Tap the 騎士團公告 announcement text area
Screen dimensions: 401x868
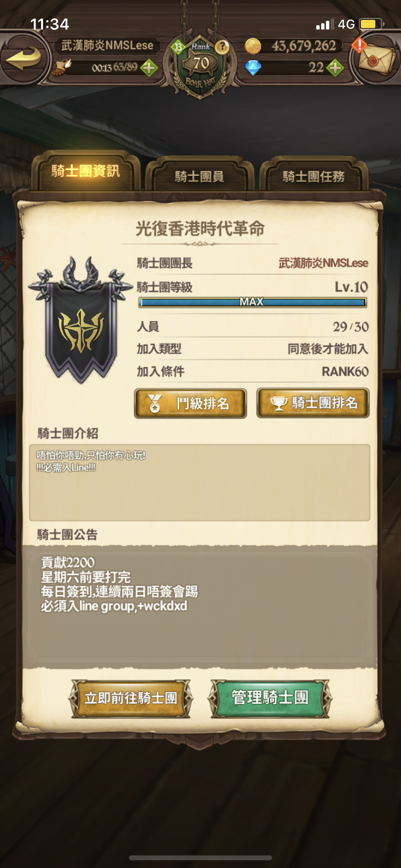click(x=200, y=607)
